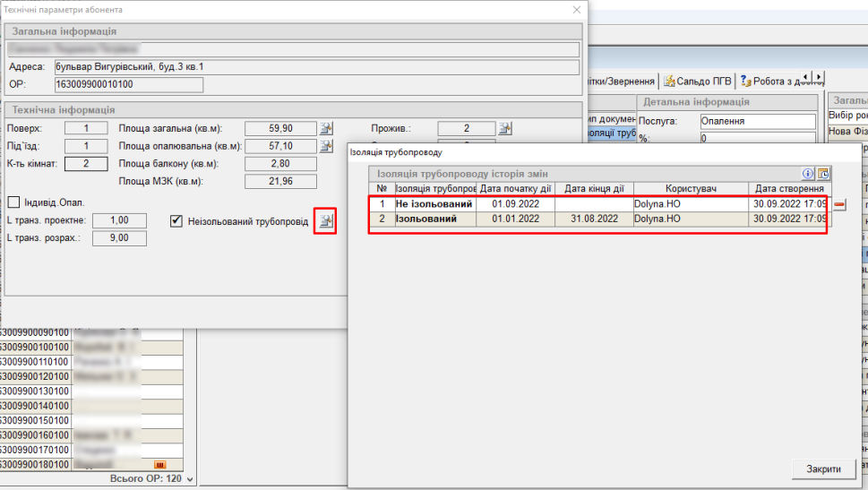
Task: Sort by Дата початку дії column header
Action: click(515, 188)
